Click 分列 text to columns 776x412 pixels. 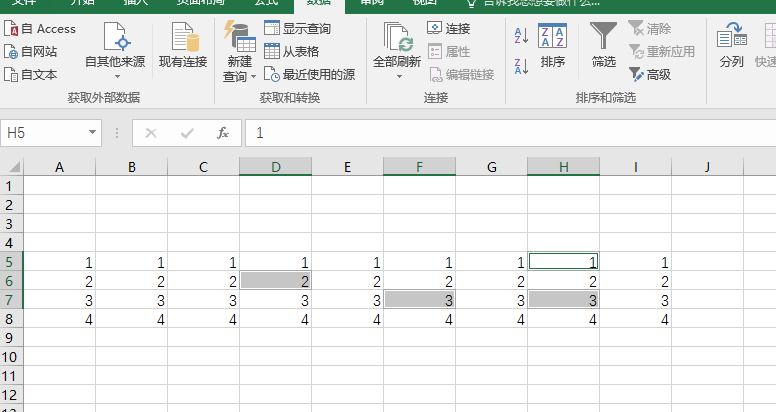click(731, 46)
